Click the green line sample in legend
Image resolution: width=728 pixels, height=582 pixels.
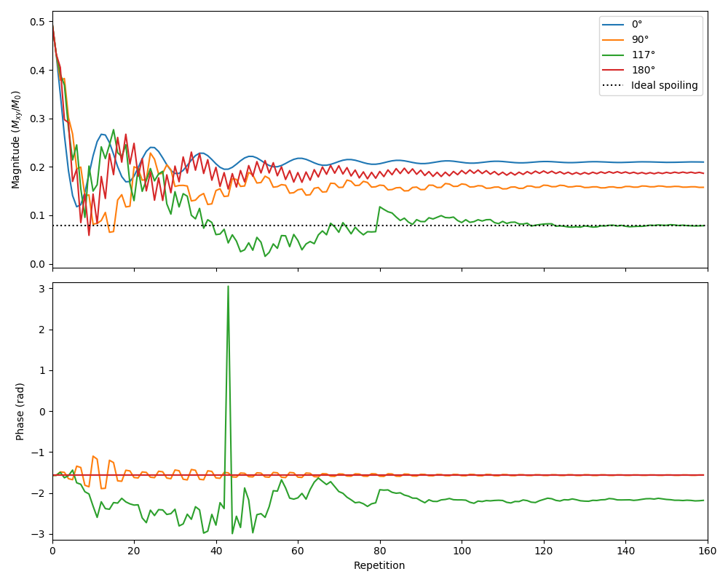(614, 55)
